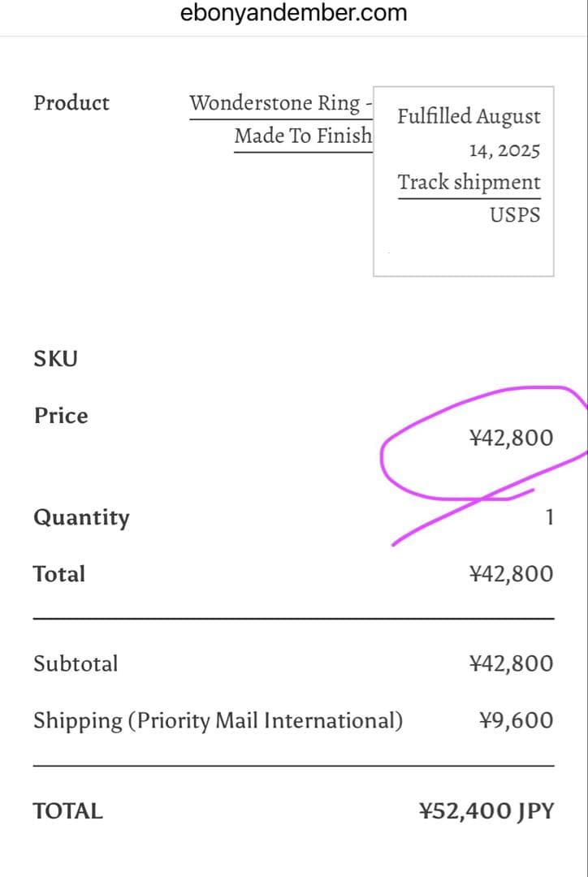Viewport: 588px width, 877px height.
Task: Click the Shipping (Priority Mail International) text
Action: (218, 720)
